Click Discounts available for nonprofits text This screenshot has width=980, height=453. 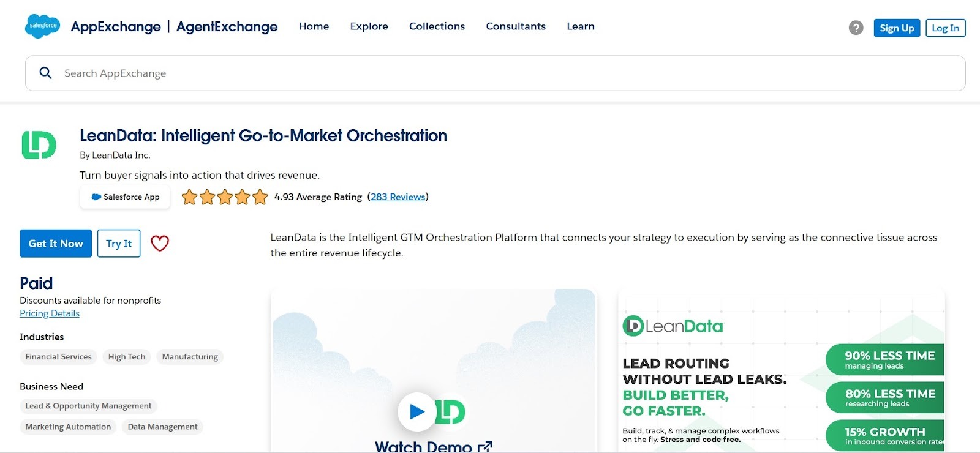pos(91,301)
